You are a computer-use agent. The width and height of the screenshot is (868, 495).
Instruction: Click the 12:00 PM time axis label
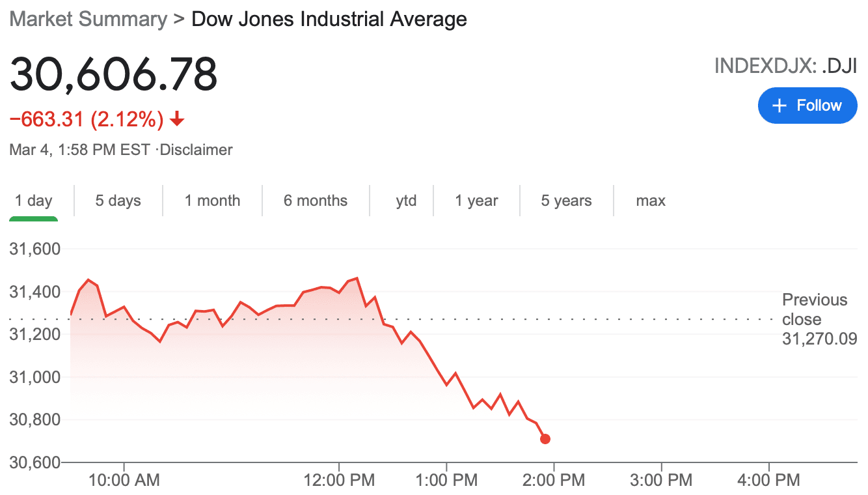[338, 481]
